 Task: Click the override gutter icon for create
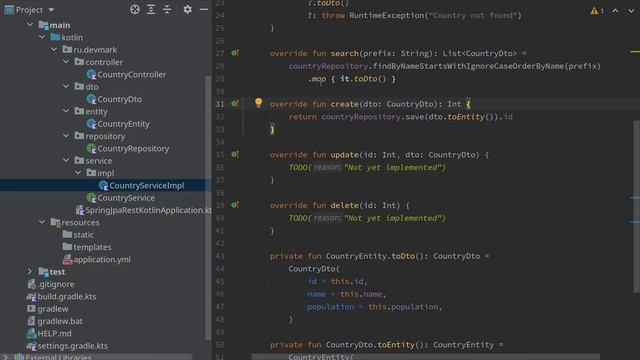tap(235, 104)
